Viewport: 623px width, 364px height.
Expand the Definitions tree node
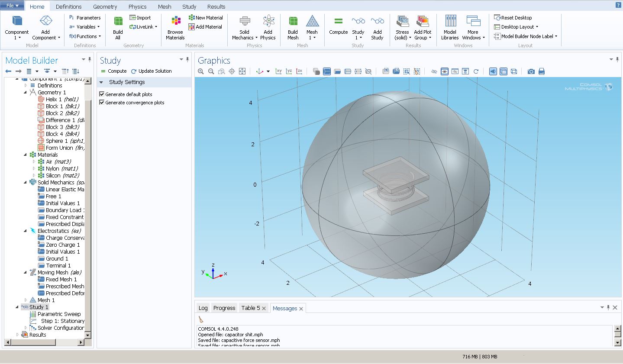[26, 85]
